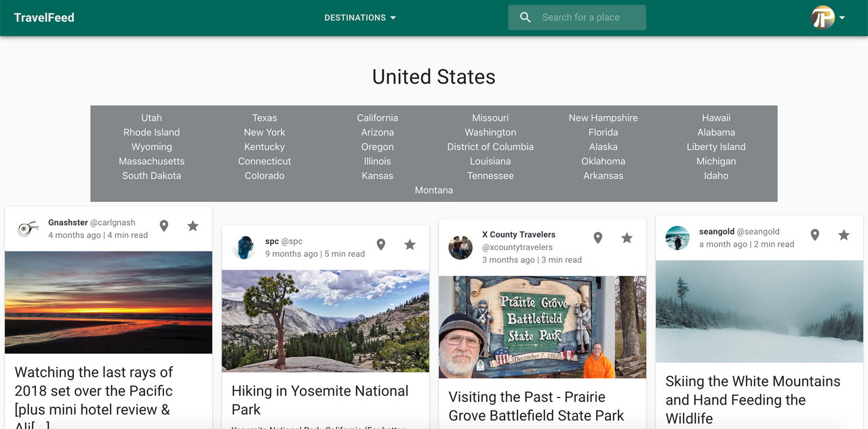Select Colorado
This screenshot has width=868, height=429.
click(x=264, y=176)
